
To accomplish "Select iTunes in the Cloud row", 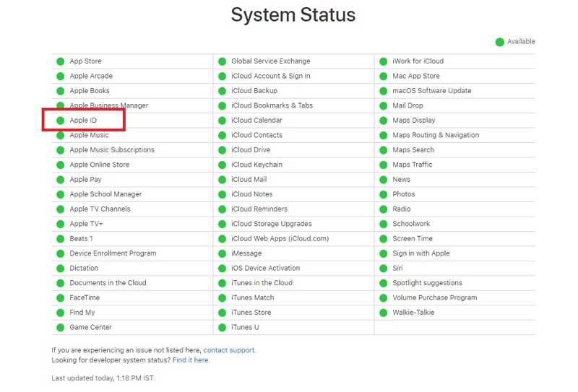I will pyautogui.click(x=294, y=283).
